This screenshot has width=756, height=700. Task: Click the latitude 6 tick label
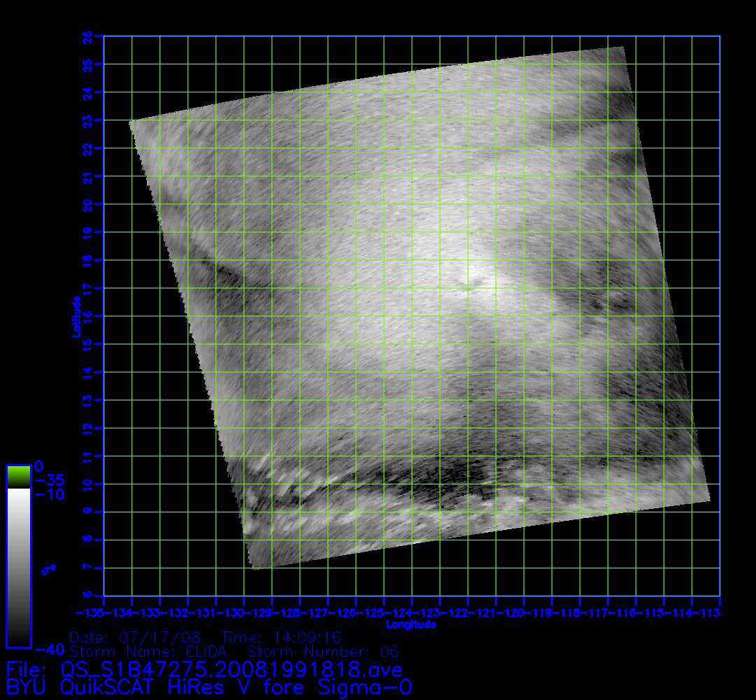[88, 596]
